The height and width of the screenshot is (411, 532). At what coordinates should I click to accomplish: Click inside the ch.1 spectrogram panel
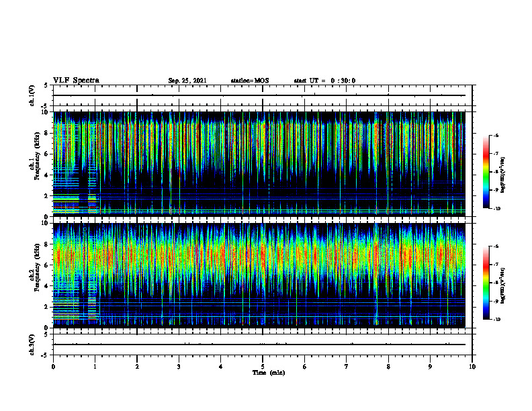click(x=259, y=164)
